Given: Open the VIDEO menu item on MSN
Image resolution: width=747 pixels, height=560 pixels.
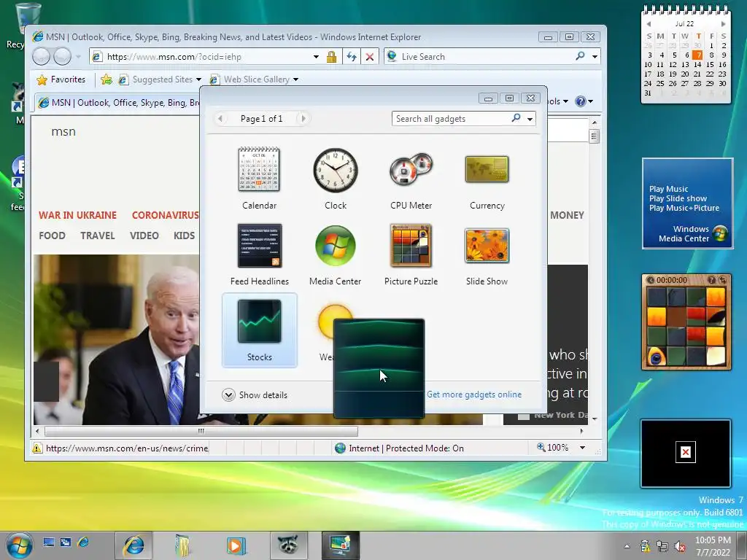Looking at the screenshot, I should pyautogui.click(x=144, y=236).
